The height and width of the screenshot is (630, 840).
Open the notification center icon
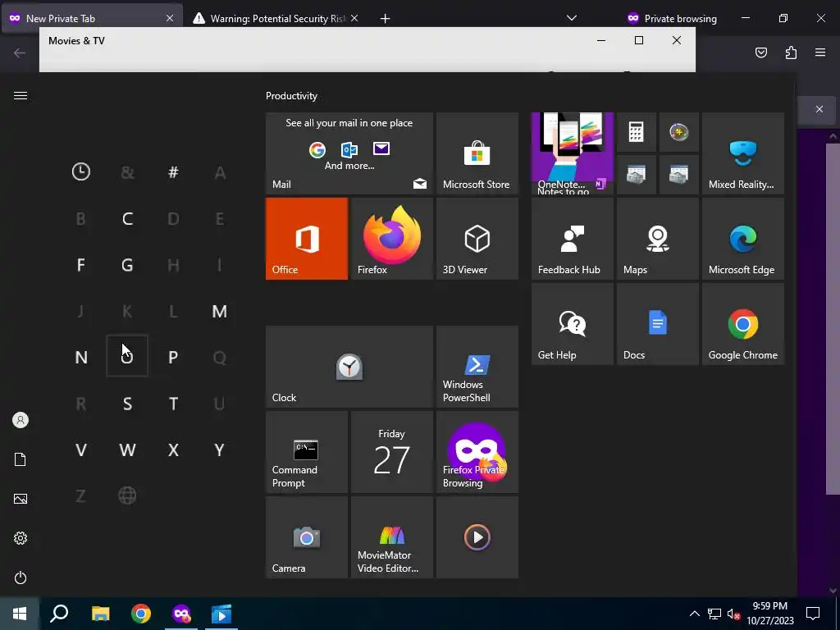813,614
